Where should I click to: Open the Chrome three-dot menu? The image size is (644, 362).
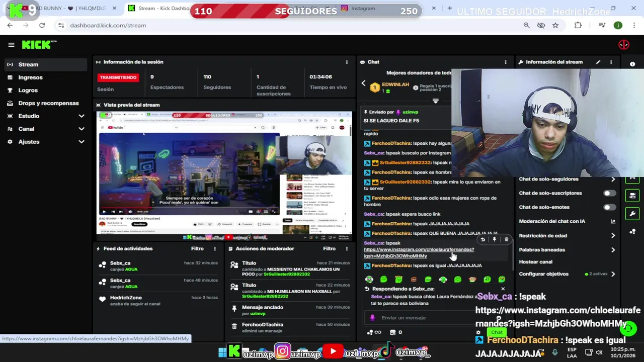tap(633, 25)
